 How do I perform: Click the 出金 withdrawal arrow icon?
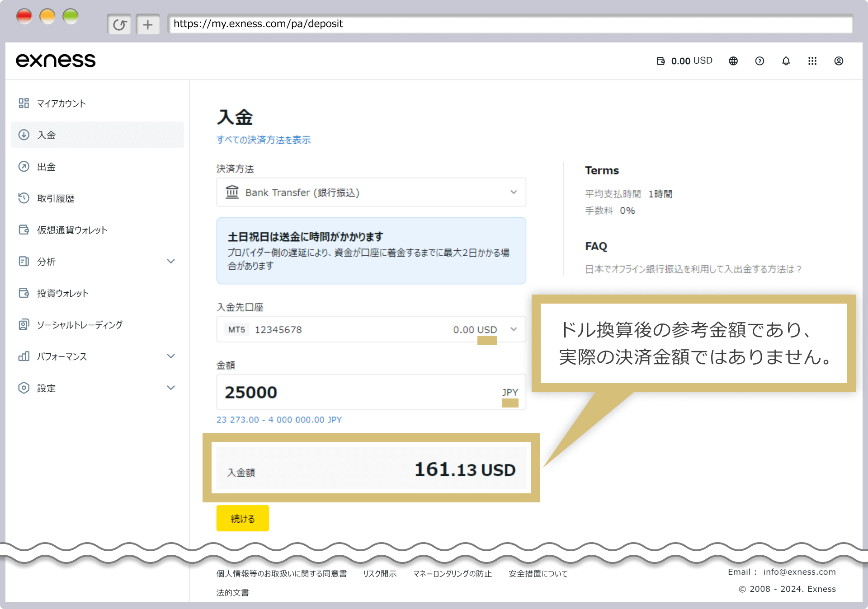click(x=24, y=167)
